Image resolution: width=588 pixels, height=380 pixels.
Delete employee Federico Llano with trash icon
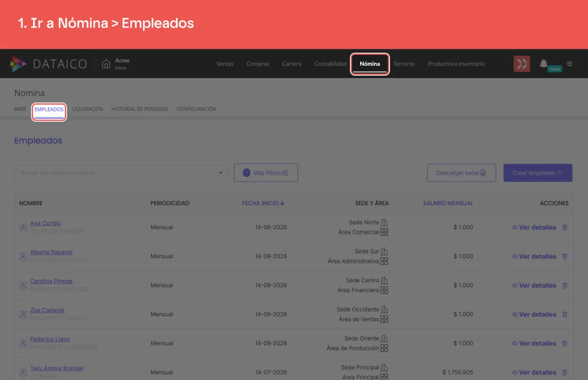tap(565, 343)
